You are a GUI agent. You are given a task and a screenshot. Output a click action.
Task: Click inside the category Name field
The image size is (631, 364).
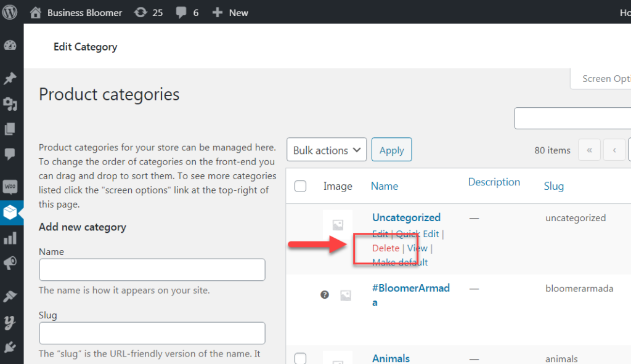152,270
